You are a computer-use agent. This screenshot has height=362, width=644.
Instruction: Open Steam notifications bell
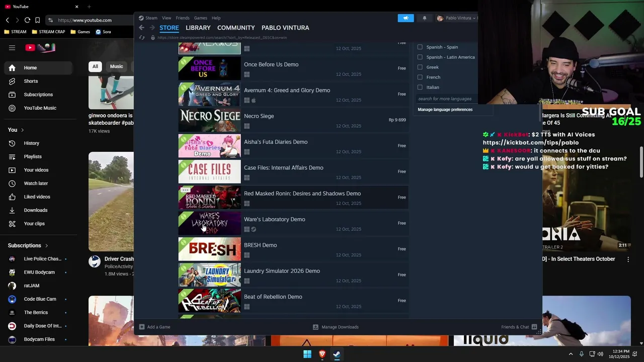point(424,18)
